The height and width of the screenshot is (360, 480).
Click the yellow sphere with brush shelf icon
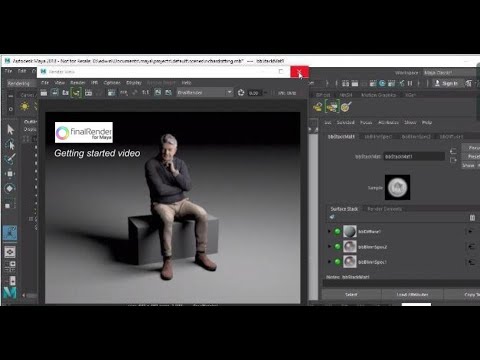(346, 107)
